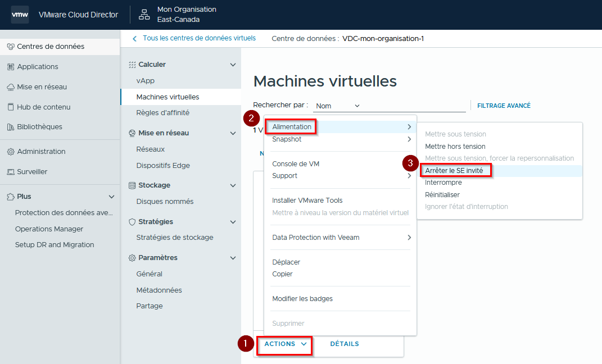Click the Centres de données icon

11,47
